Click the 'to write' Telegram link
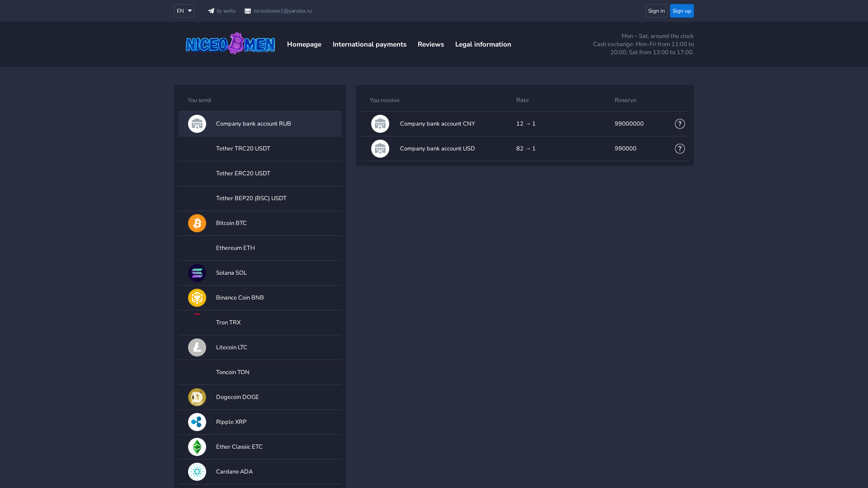 (222, 11)
